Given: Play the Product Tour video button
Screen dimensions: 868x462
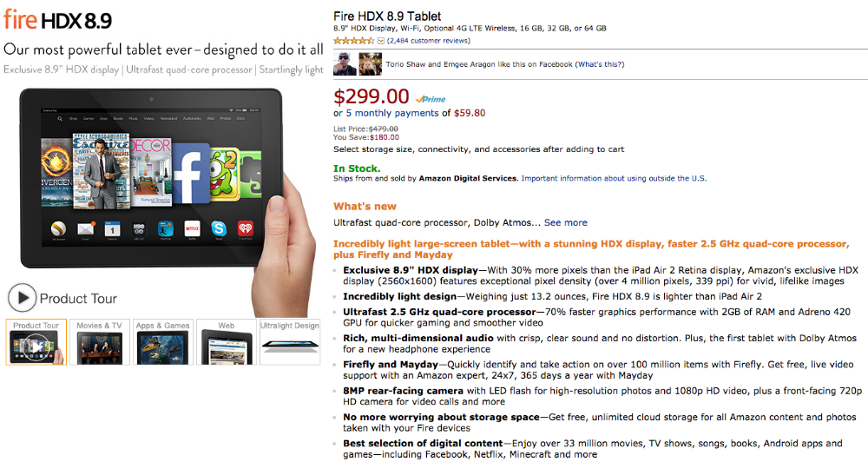Looking at the screenshot, I should pyautogui.click(x=23, y=298).
